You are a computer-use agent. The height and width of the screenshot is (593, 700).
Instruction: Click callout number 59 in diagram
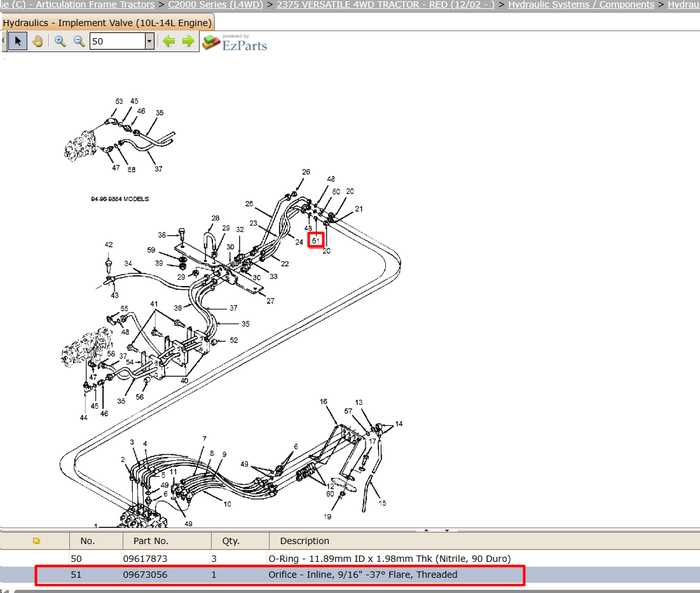click(x=151, y=250)
